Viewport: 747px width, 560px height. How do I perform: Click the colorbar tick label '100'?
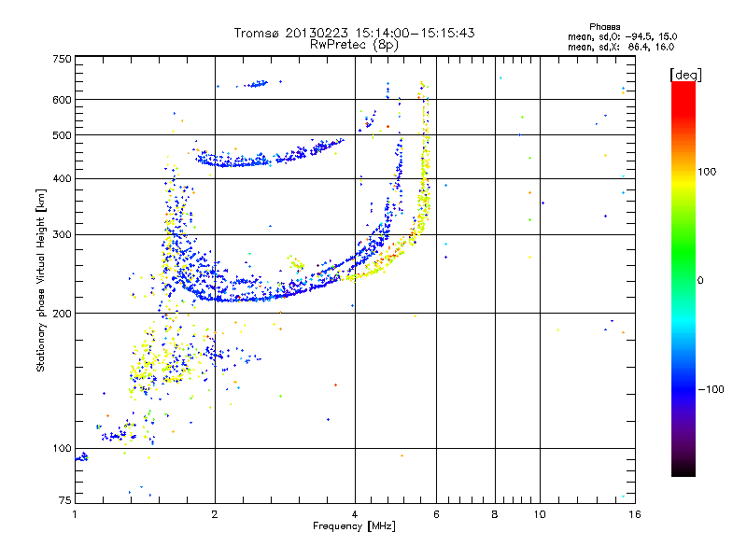[707, 172]
